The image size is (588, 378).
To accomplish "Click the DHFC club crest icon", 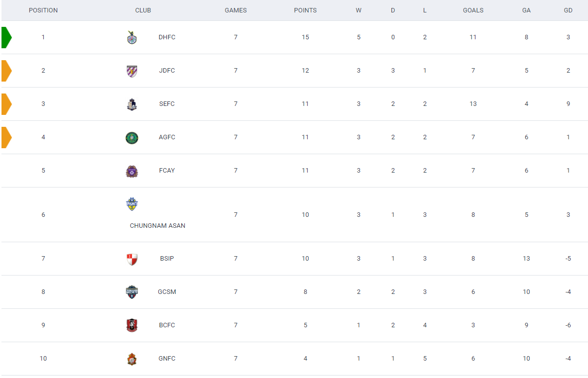I will coord(131,37).
